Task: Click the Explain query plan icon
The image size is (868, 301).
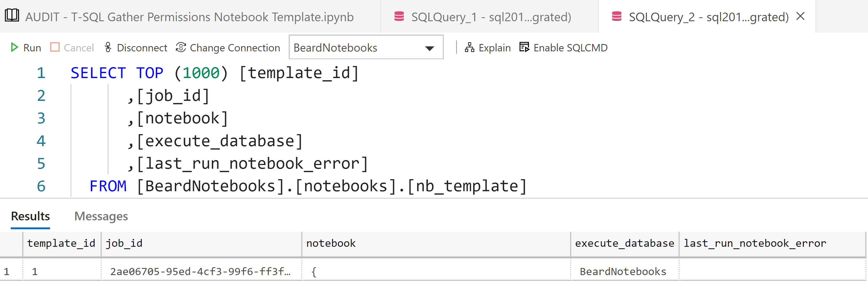Action: [470, 47]
